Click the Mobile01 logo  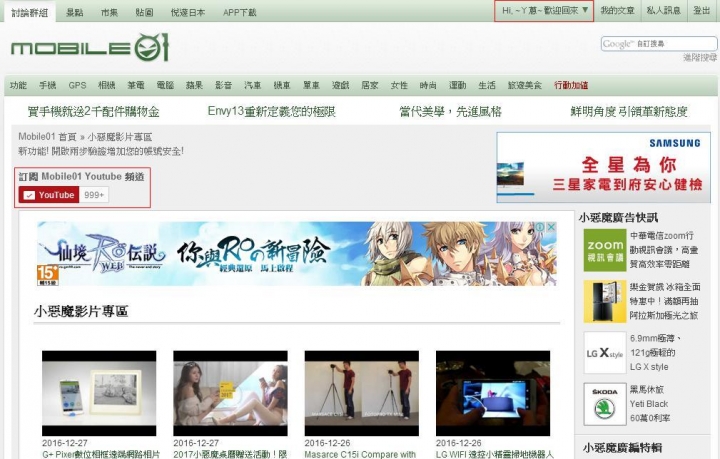point(90,47)
